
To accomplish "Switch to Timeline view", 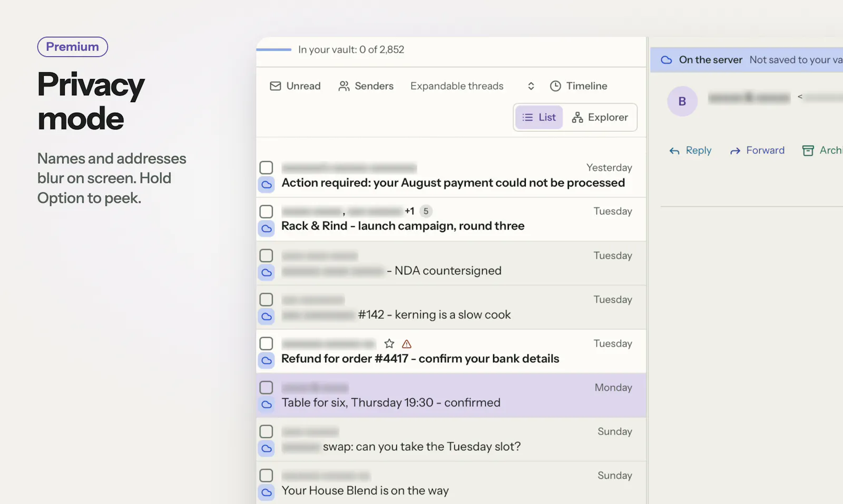I will pos(579,86).
